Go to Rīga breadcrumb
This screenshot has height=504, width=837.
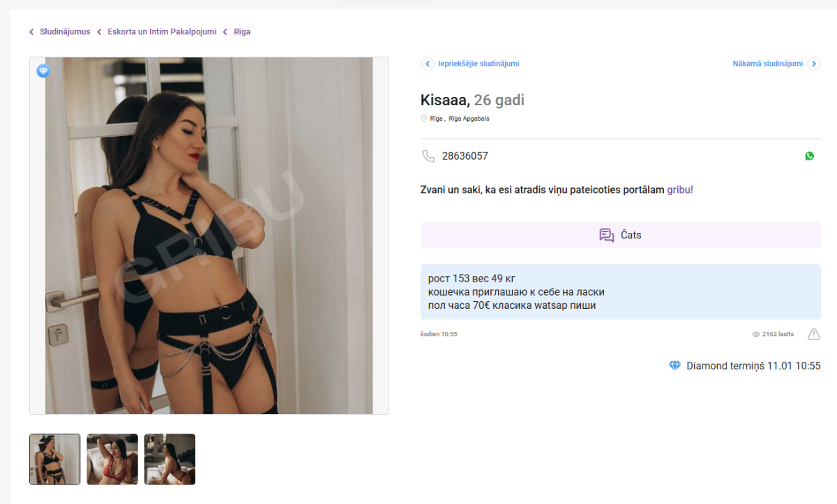click(x=242, y=32)
